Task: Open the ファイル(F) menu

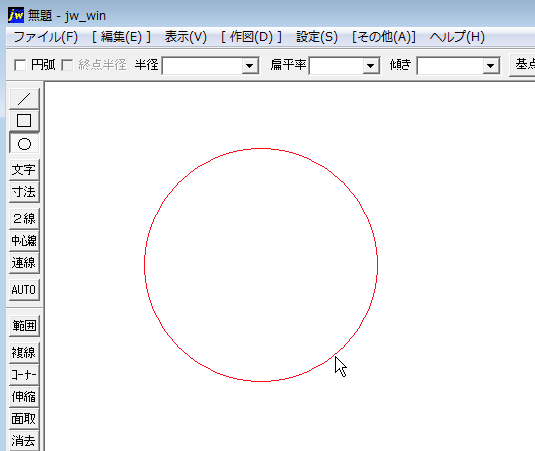Action: point(46,37)
